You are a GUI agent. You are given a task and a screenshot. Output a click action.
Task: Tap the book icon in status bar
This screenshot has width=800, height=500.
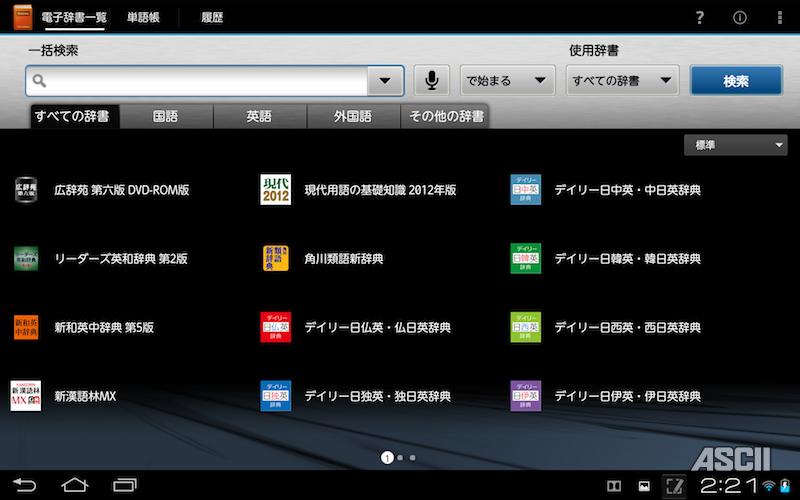[x=614, y=486]
